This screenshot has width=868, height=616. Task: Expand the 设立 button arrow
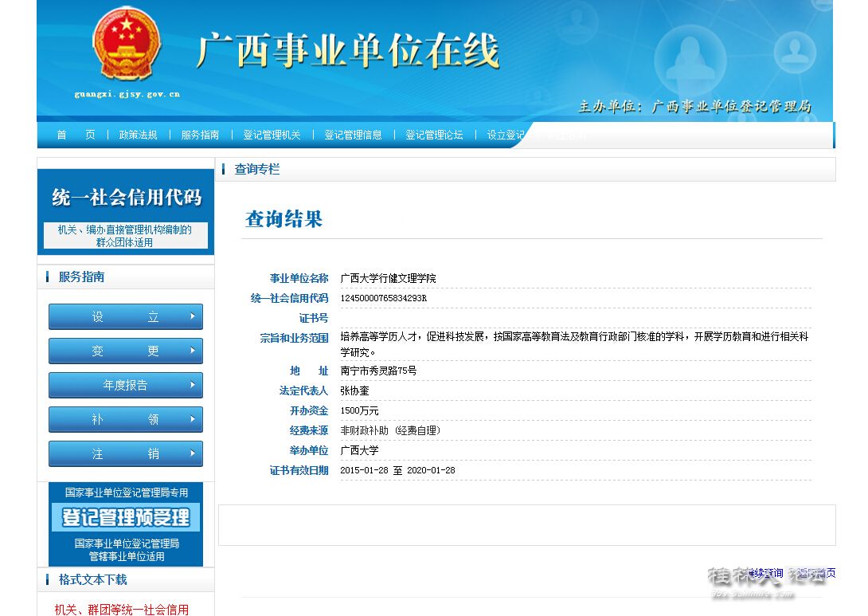(191, 316)
